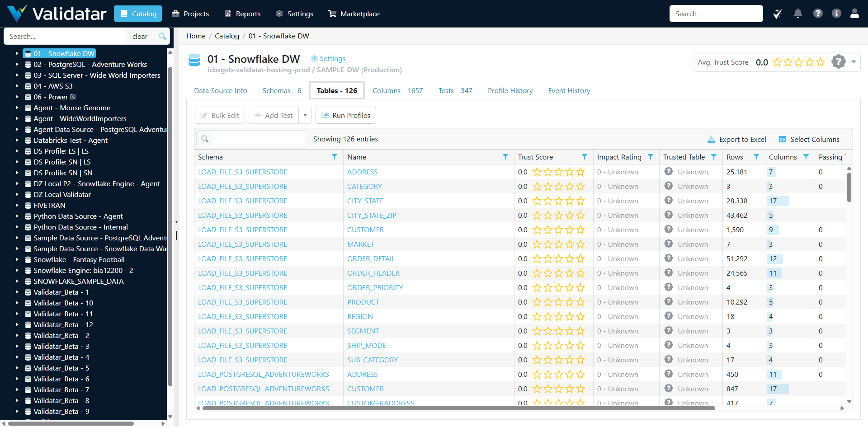Switch to the Columns - 1657 tab
Image resolution: width=868 pixels, height=427 pixels.
pyautogui.click(x=397, y=91)
